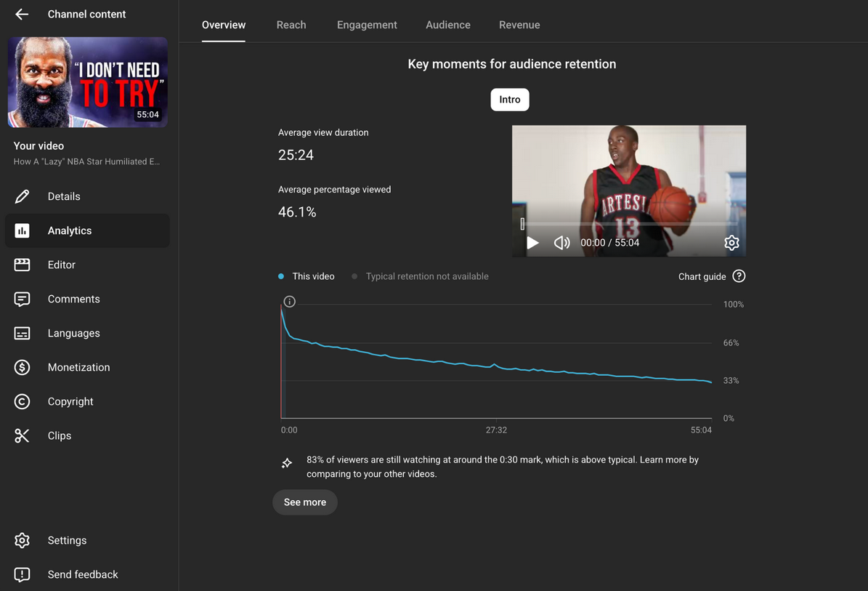
Task: Click the blue retention curve on the chart
Action: point(495,365)
